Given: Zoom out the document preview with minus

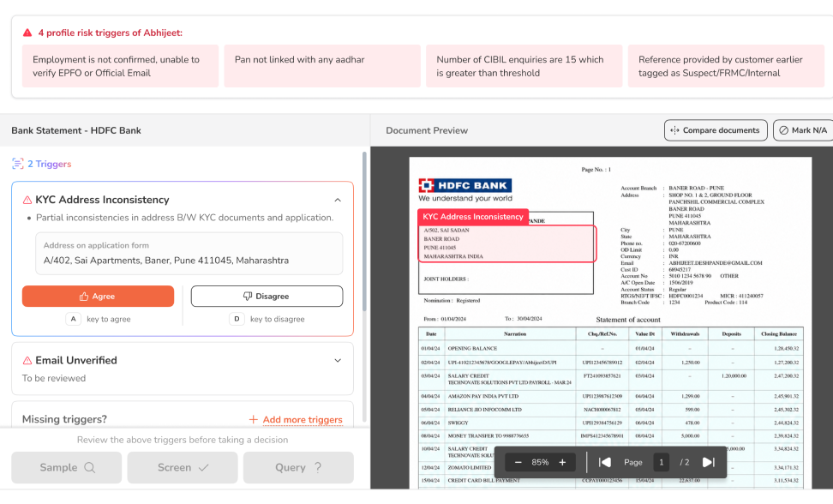Looking at the screenshot, I should click(x=518, y=463).
